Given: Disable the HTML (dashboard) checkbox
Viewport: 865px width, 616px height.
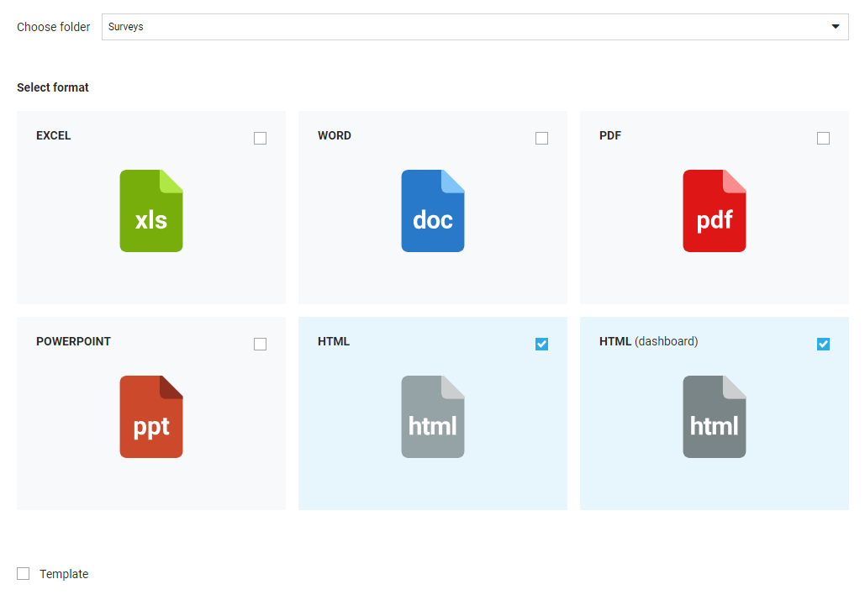Looking at the screenshot, I should coord(823,344).
